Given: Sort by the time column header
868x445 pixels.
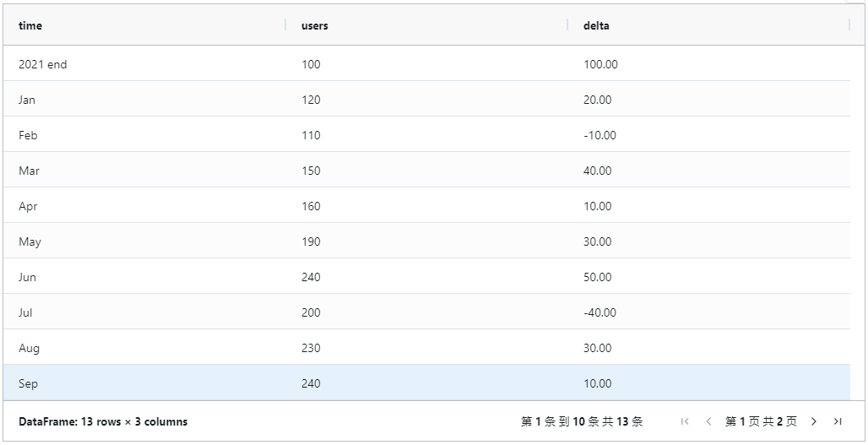Looking at the screenshot, I should pos(30,25).
